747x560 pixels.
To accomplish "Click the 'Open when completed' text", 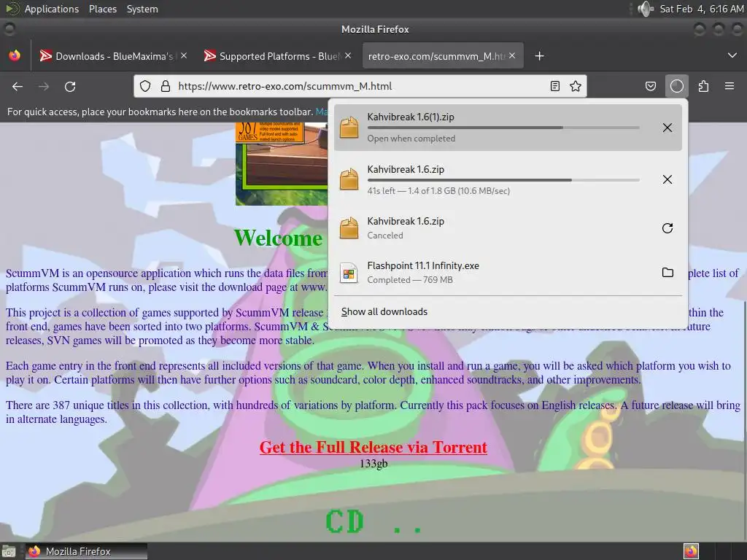I will click(411, 139).
